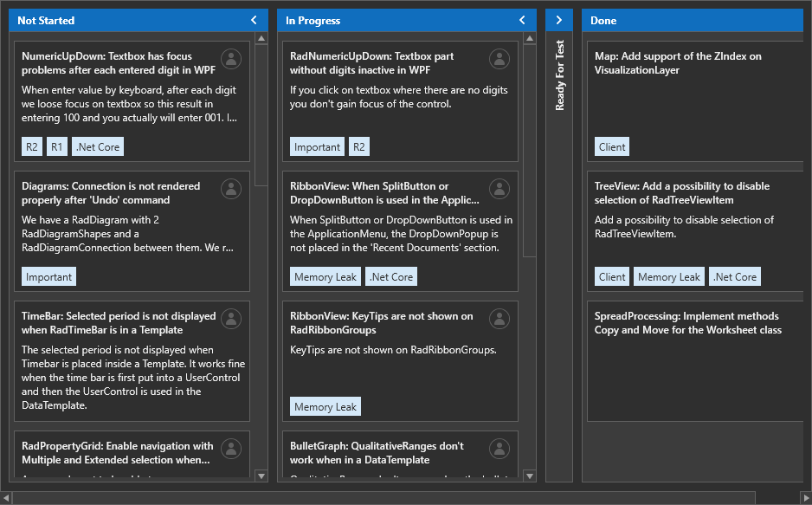Select 'TreeView: Add a possibility to disable' title
Image resolution: width=812 pixels, height=505 pixels.
tap(682, 192)
